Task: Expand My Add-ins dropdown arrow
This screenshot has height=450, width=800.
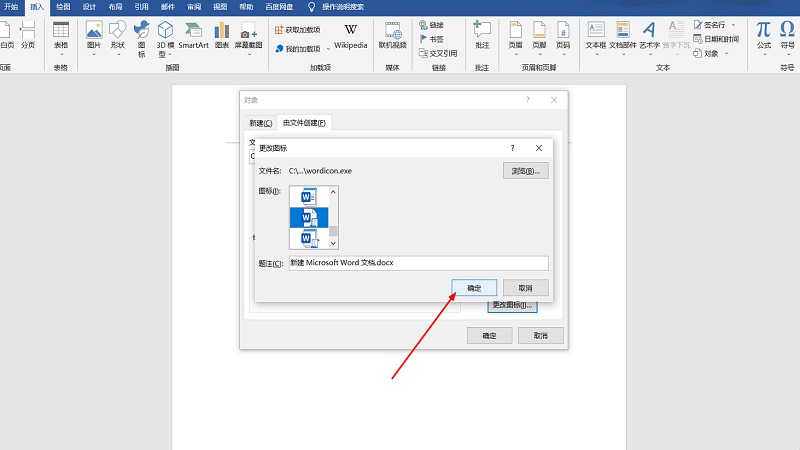Action: coord(328,49)
